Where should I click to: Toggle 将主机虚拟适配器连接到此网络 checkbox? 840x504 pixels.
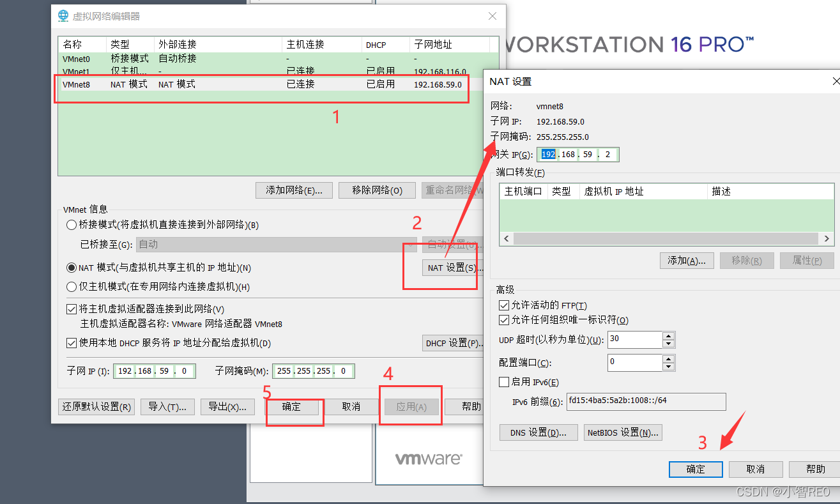72,309
